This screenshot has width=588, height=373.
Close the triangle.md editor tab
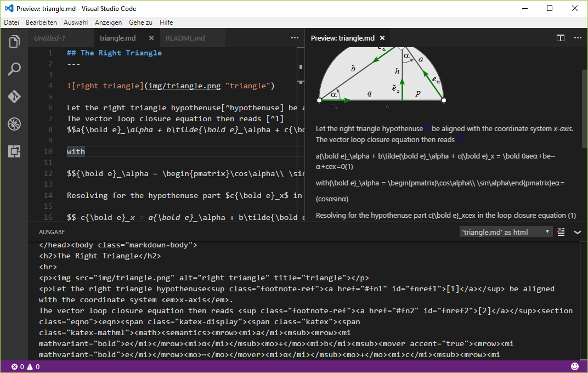[x=151, y=38]
